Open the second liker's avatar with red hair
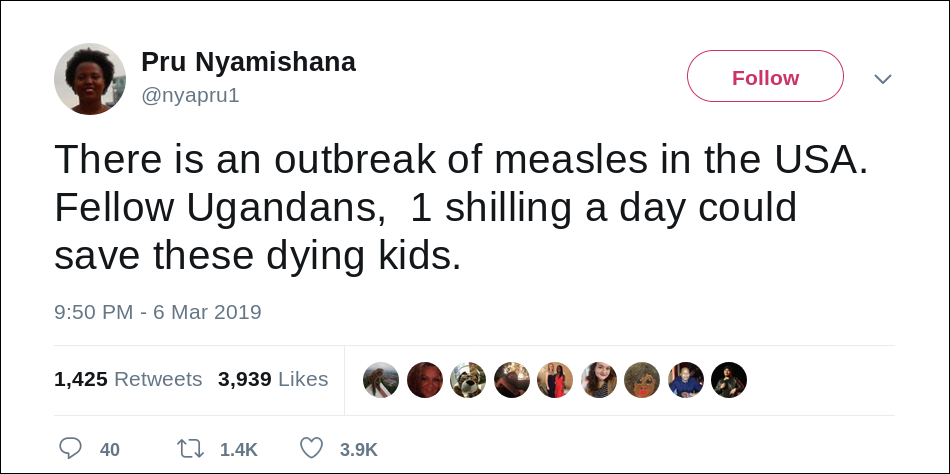The height and width of the screenshot is (474, 950). click(425, 380)
